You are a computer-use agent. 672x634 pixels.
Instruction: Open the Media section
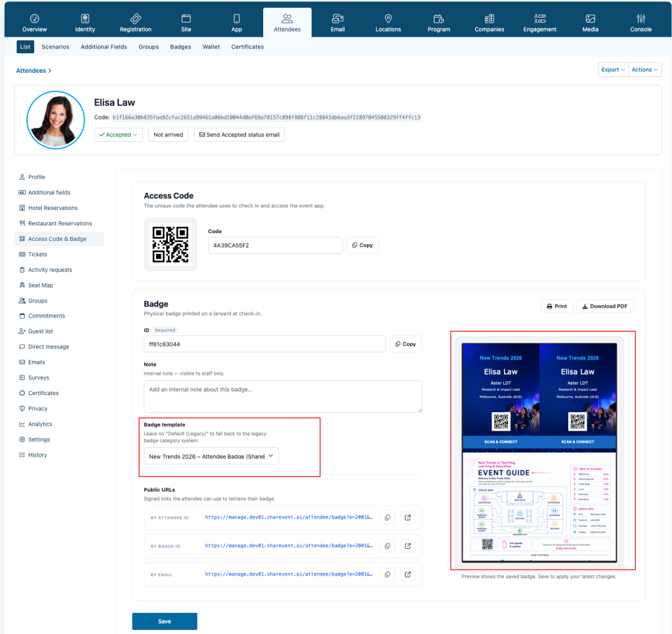[590, 23]
